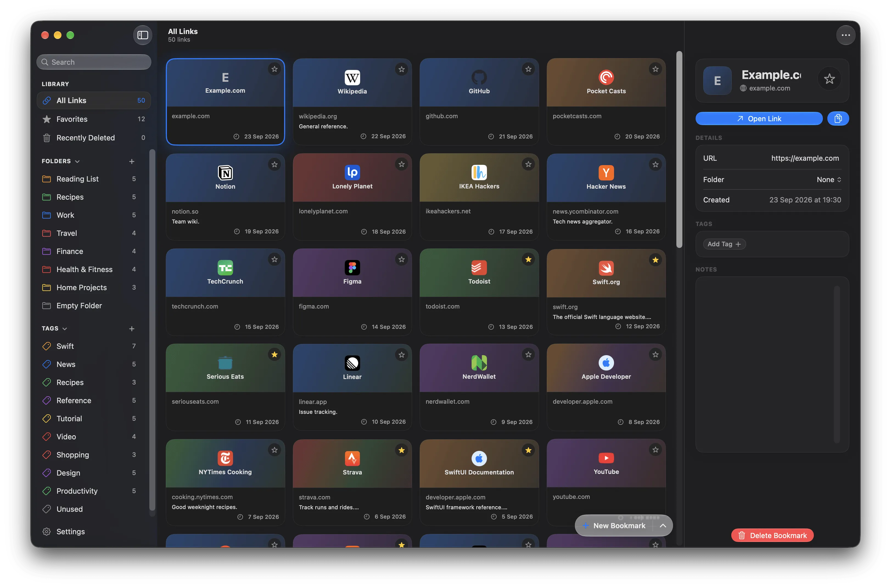The width and height of the screenshot is (891, 588).
Task: Collapse the Folders section chevron
Action: point(77,161)
